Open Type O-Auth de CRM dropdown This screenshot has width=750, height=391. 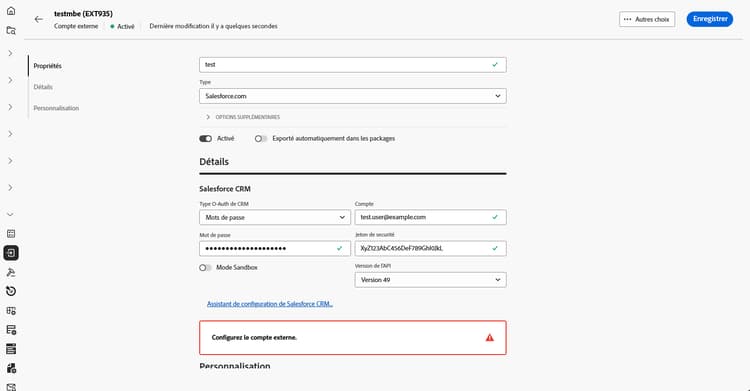(275, 217)
